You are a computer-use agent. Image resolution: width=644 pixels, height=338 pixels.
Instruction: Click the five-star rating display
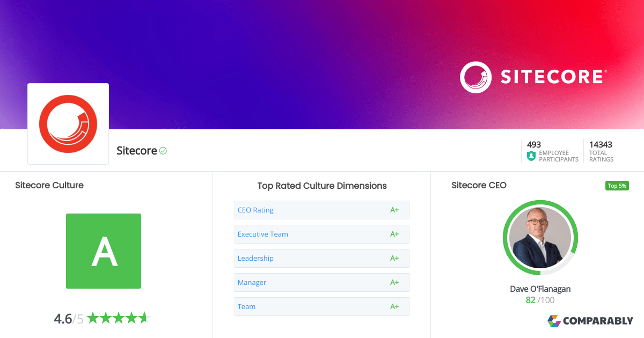click(119, 318)
